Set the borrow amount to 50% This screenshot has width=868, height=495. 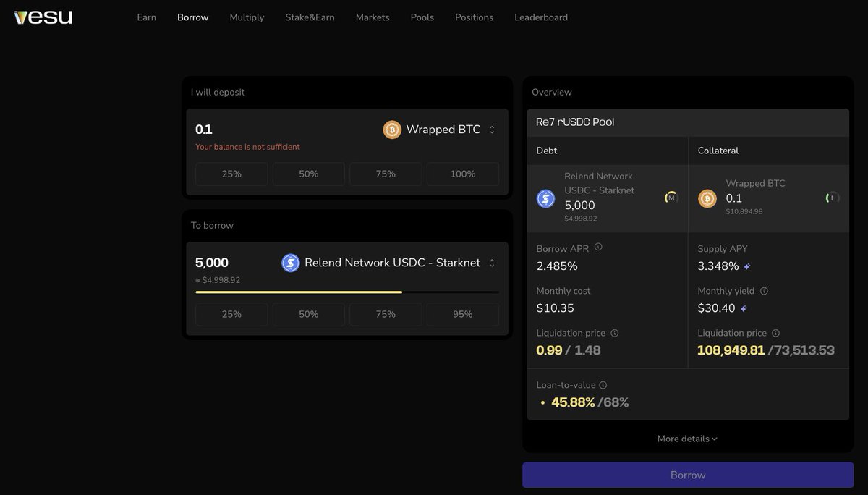pos(309,314)
